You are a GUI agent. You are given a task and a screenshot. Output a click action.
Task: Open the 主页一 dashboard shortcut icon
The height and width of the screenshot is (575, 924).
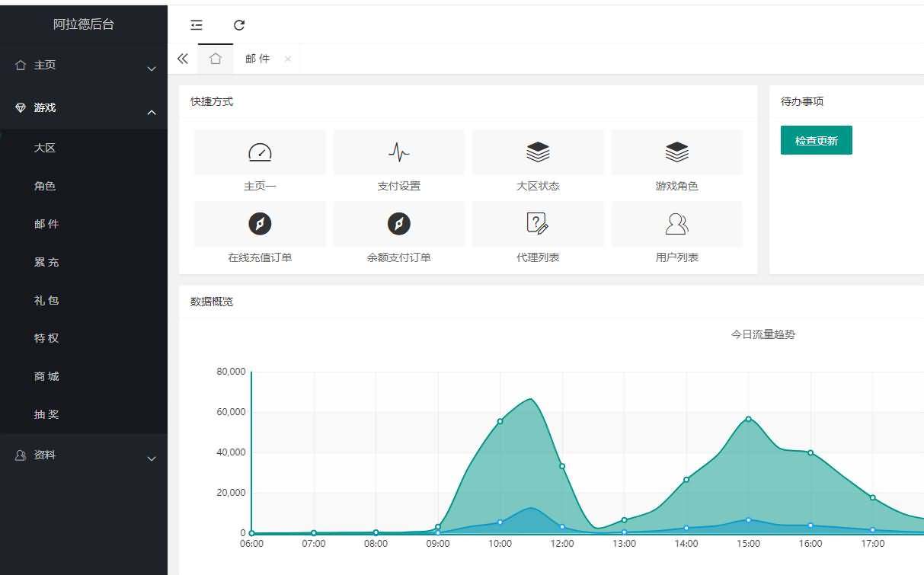pos(260,153)
